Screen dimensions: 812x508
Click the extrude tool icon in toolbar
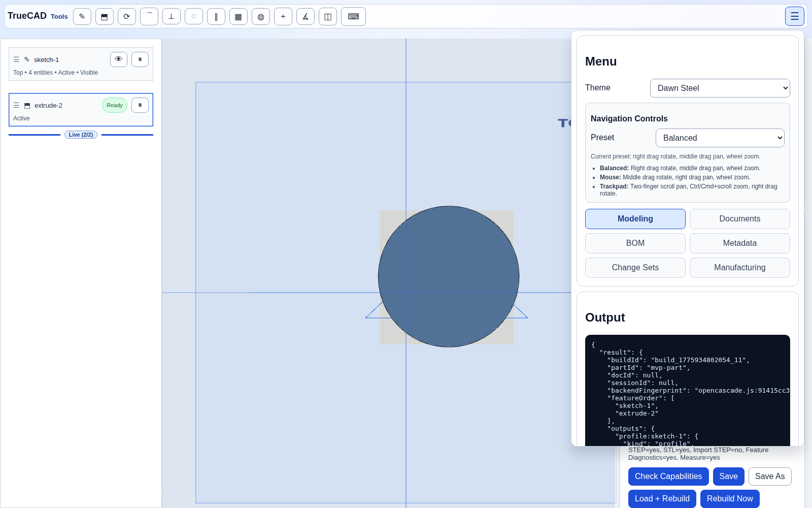tap(105, 16)
